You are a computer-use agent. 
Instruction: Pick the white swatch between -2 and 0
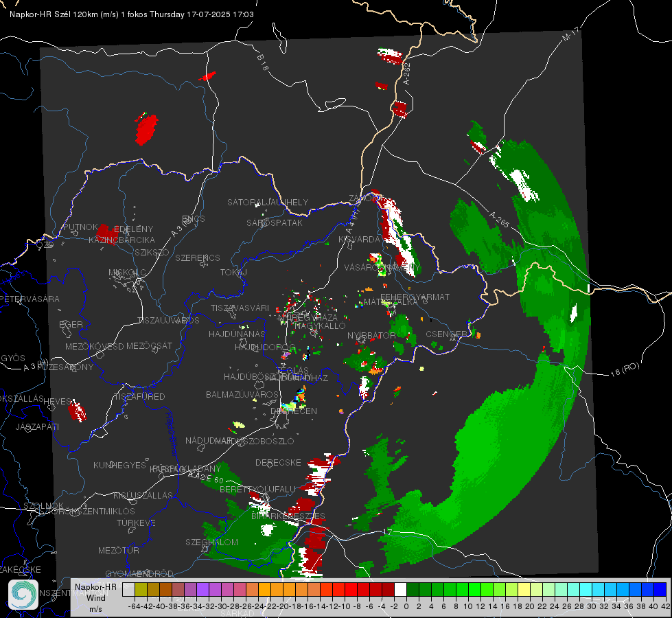click(x=400, y=589)
